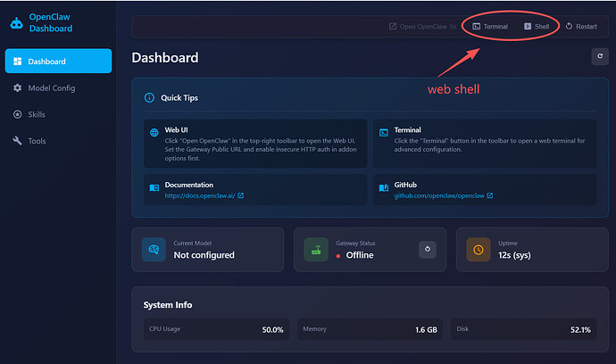Restart the gateway using the Gateway Status refresh button
This screenshot has width=616, height=364.
[428, 249]
